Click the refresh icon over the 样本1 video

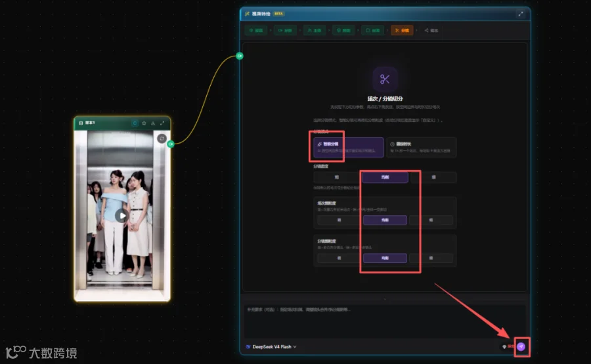click(162, 138)
